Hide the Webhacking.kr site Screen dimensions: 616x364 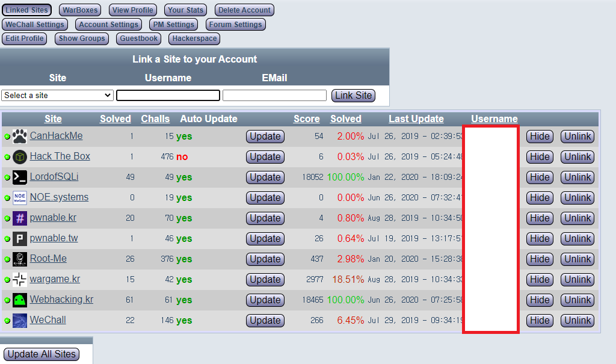(540, 300)
